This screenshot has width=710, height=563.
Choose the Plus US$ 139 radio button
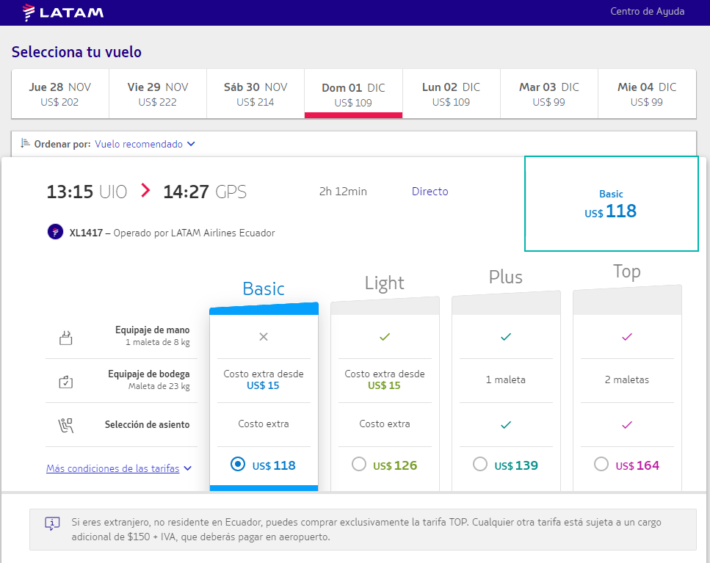tap(480, 464)
